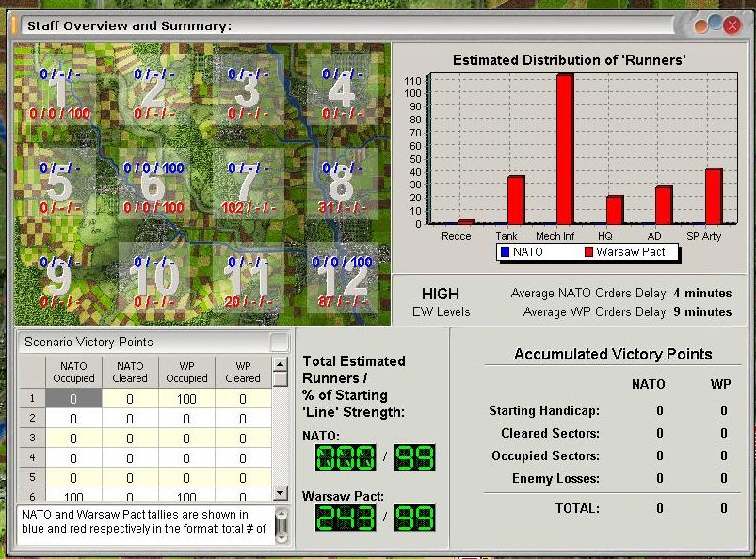
Task: Select sector 9 on the overview map
Action: 60,278
